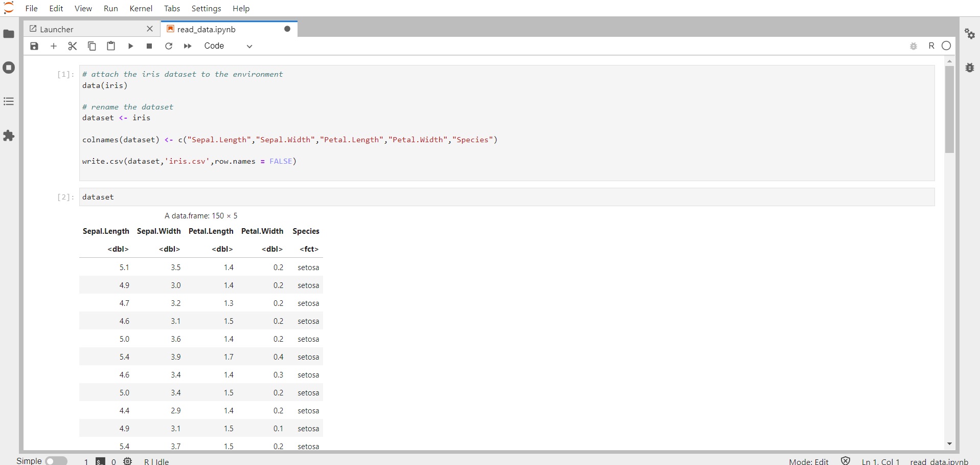Click the [2]: cell execution prompt
This screenshot has height=465, width=980.
65,197
